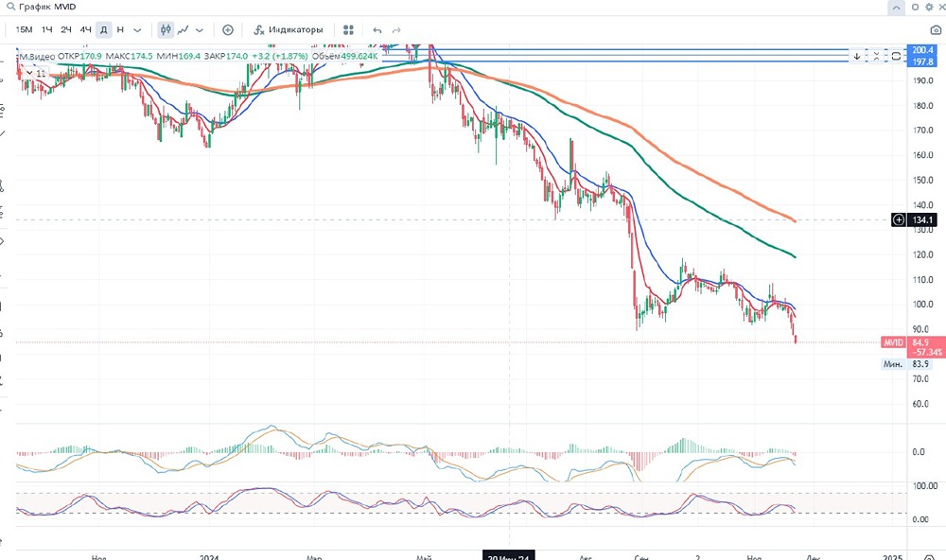The width and height of the screenshot is (946, 560).
Task: Switch to the 1Ч timeframe
Action: (x=47, y=29)
